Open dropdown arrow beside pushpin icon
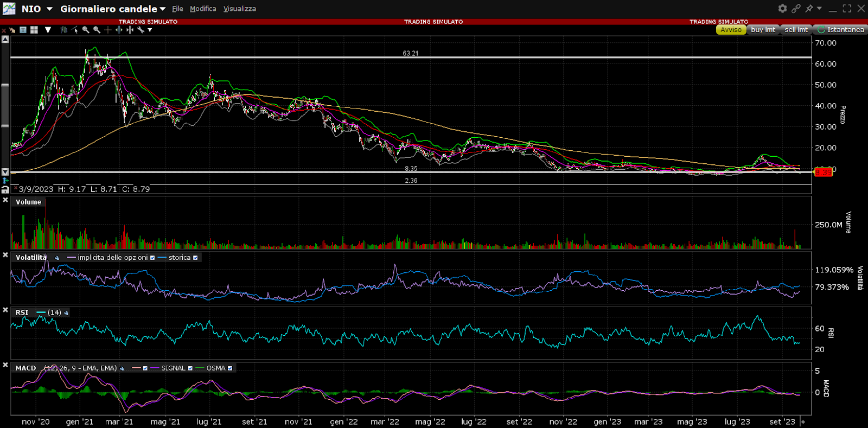Image resolution: width=868 pixels, height=428 pixels. coord(819,8)
